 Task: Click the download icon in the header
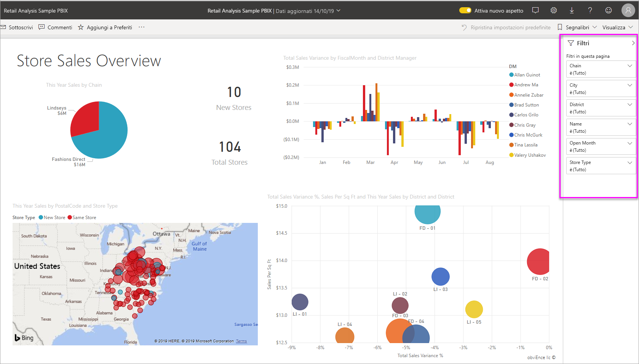click(x=572, y=10)
